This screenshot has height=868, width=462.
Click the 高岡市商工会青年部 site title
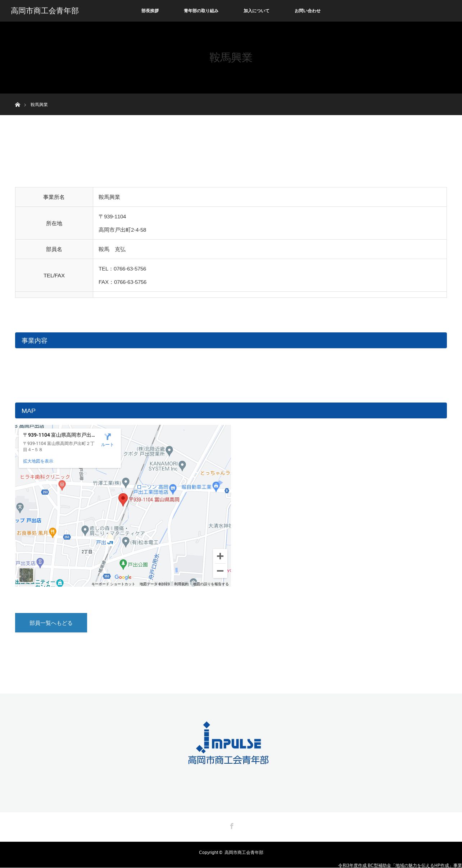(x=45, y=11)
